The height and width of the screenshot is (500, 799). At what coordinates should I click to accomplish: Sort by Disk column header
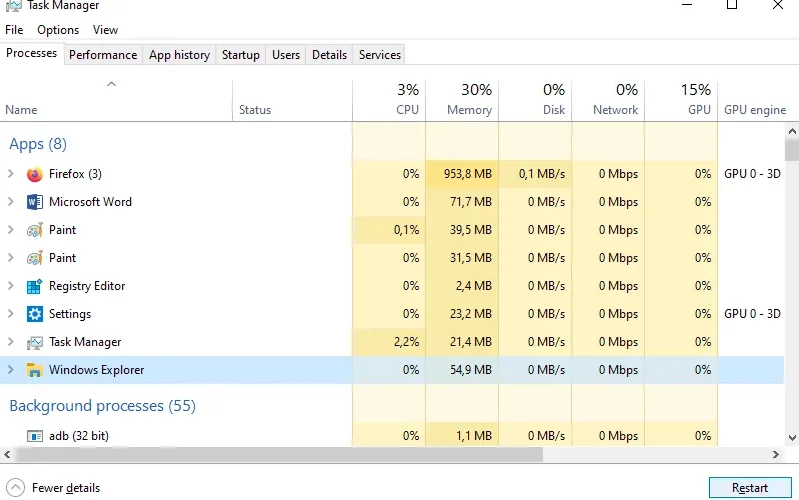pos(535,101)
